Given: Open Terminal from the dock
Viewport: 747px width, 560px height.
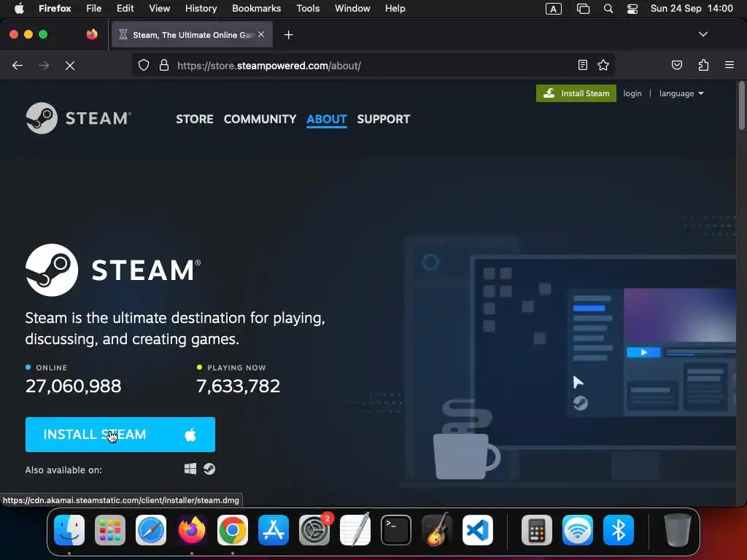Looking at the screenshot, I should coord(396,530).
